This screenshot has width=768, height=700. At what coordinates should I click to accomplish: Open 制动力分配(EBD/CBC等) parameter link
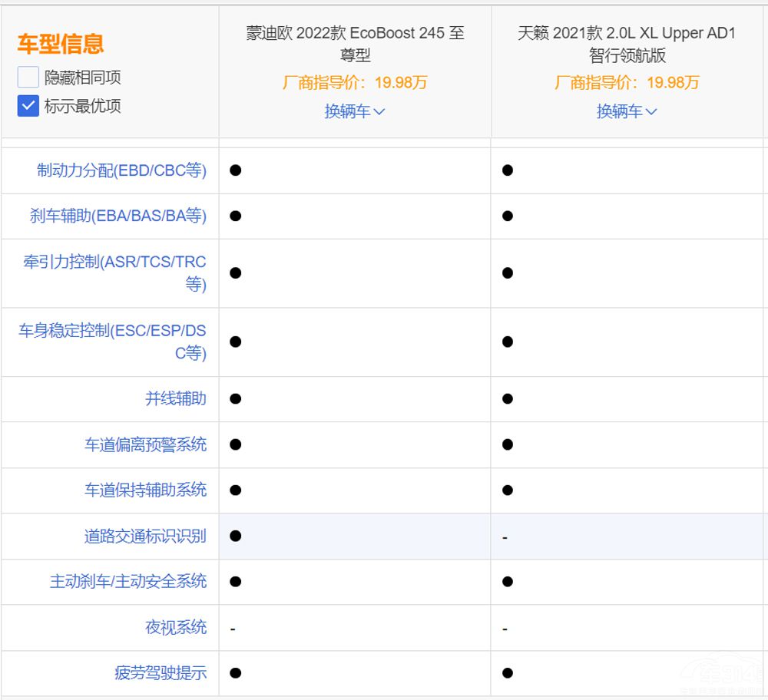[121, 170]
